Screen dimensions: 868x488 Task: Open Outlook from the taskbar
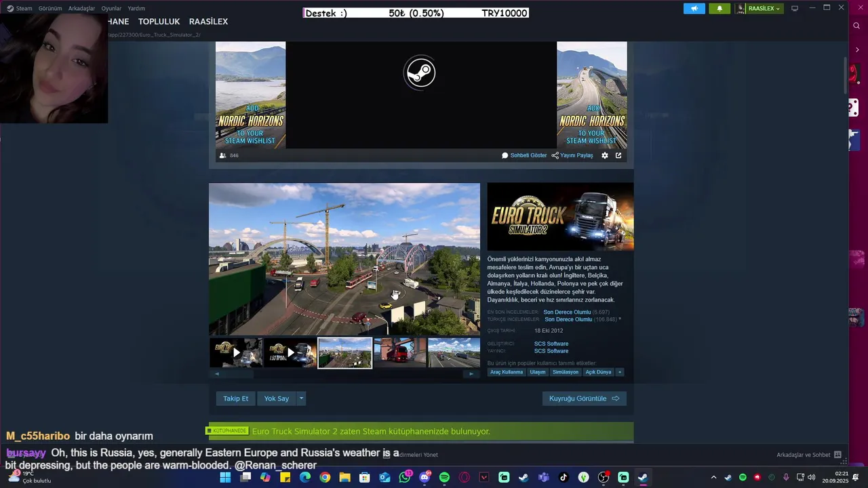384,478
